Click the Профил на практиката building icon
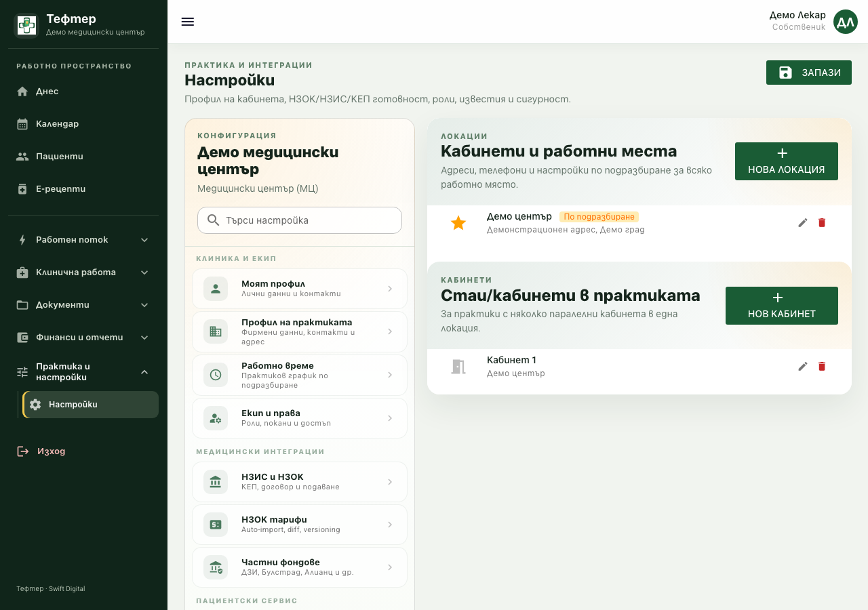This screenshot has width=868, height=610. click(216, 331)
